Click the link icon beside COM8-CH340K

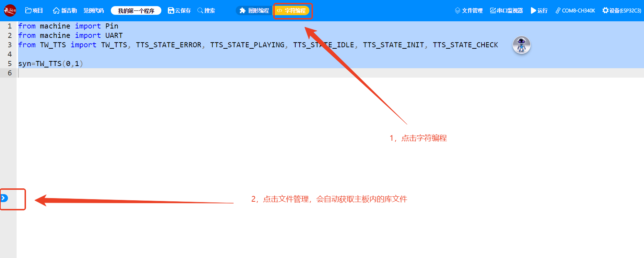(x=558, y=10)
